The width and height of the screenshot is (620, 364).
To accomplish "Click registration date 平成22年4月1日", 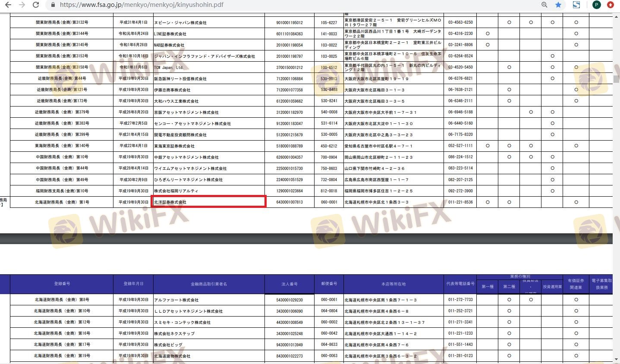I will (x=133, y=146).
